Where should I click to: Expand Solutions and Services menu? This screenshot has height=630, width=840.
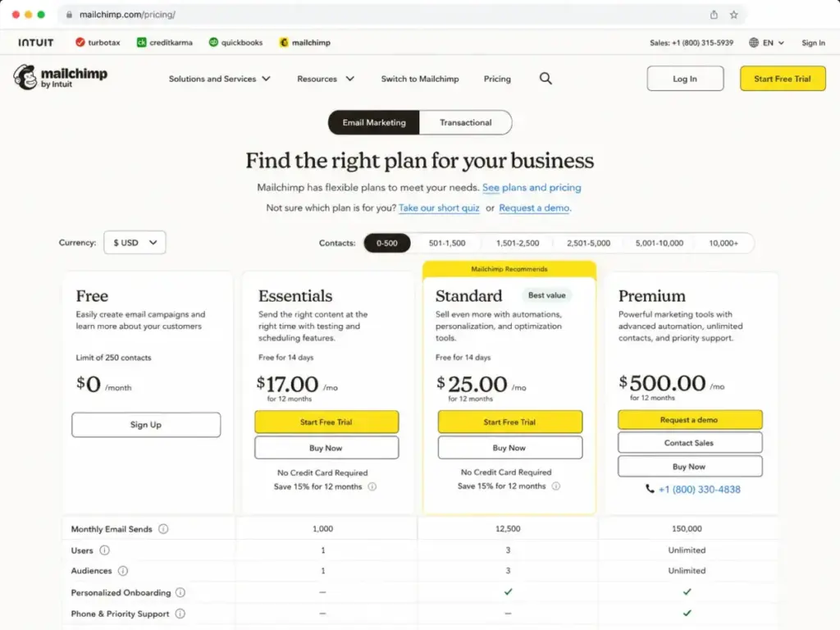point(220,79)
